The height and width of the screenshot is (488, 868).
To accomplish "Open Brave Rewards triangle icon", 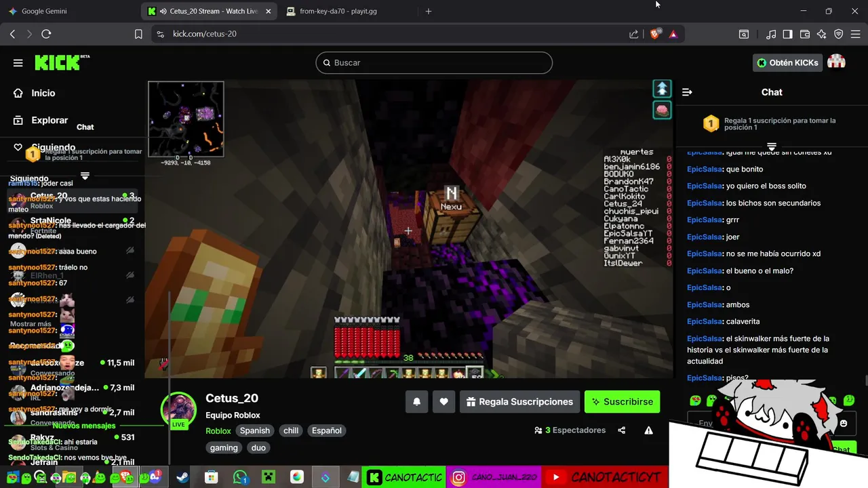I will coord(673,34).
